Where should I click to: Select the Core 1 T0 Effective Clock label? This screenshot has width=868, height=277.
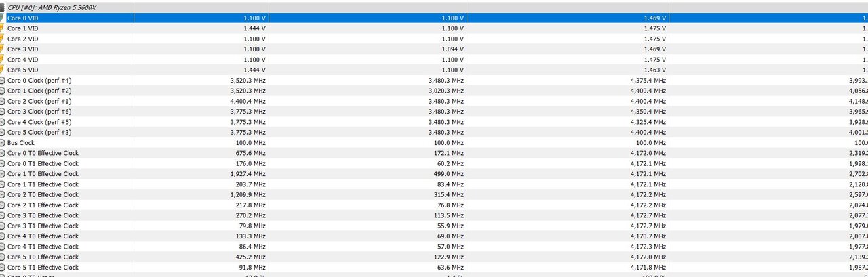tap(43, 174)
